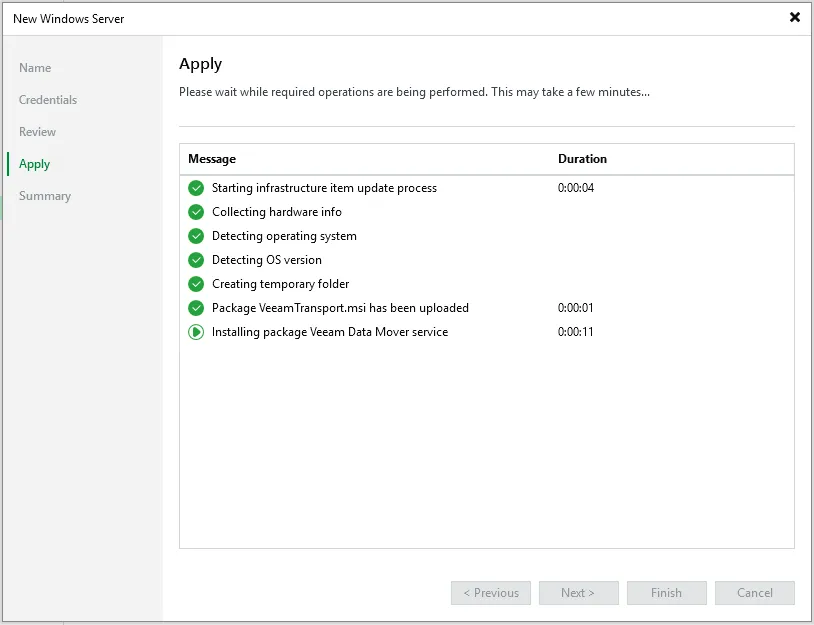This screenshot has width=814, height=625.
Task: Click in-progress icon for Veeam Data Mover install
Action: 196,332
